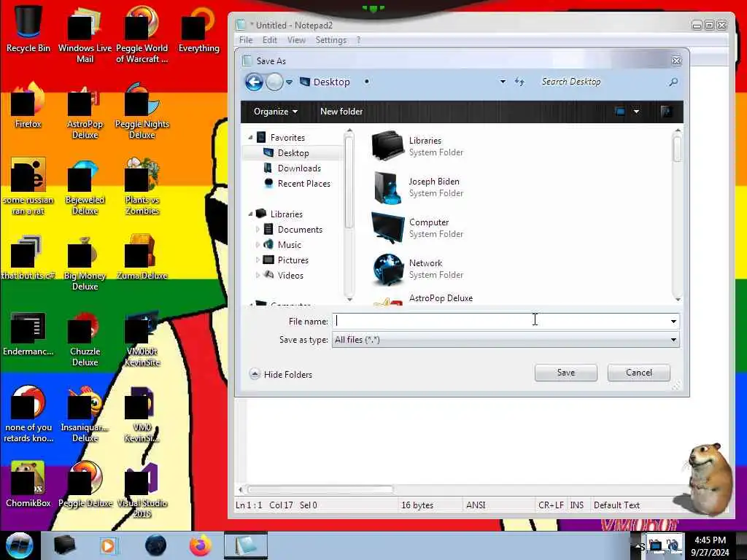Click the Cancel button
The image size is (747, 560).
point(638,373)
